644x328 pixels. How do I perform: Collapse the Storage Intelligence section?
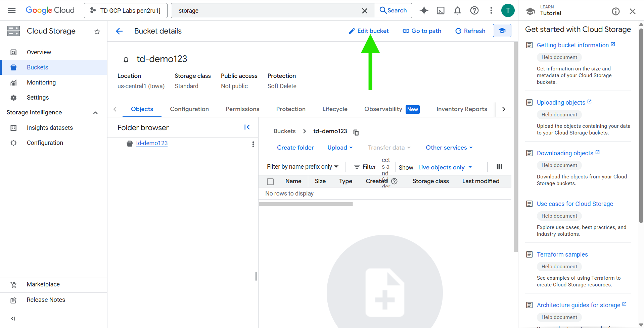[95, 113]
